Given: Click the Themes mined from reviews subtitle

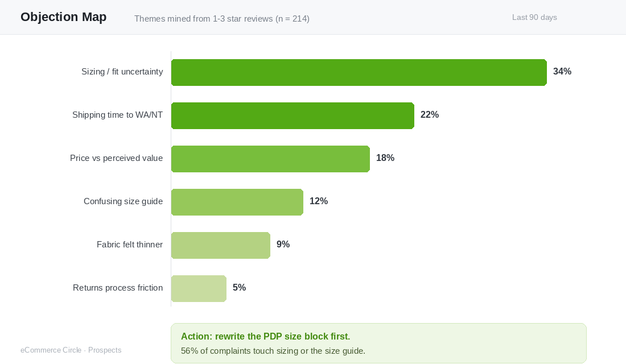Looking at the screenshot, I should pos(222,19).
